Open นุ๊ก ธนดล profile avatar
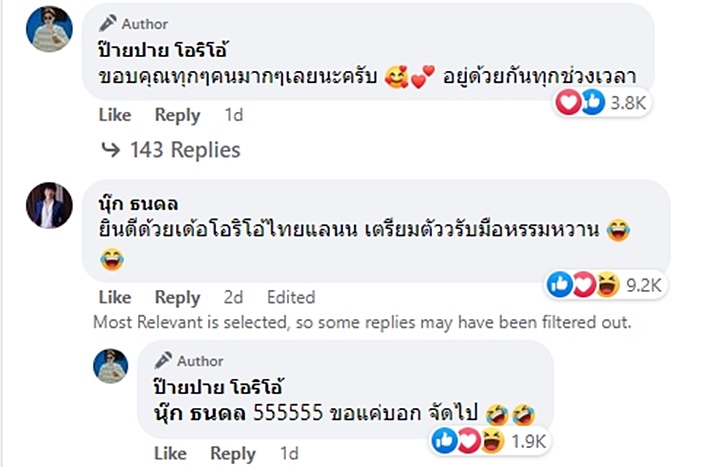This screenshot has height=467, width=728. 49,205
